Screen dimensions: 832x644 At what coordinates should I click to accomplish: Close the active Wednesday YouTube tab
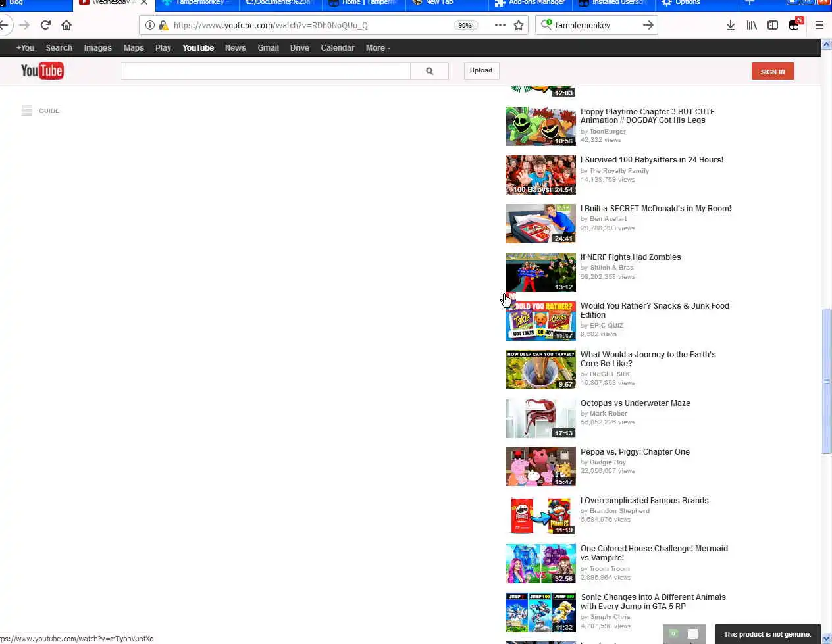pos(144,3)
